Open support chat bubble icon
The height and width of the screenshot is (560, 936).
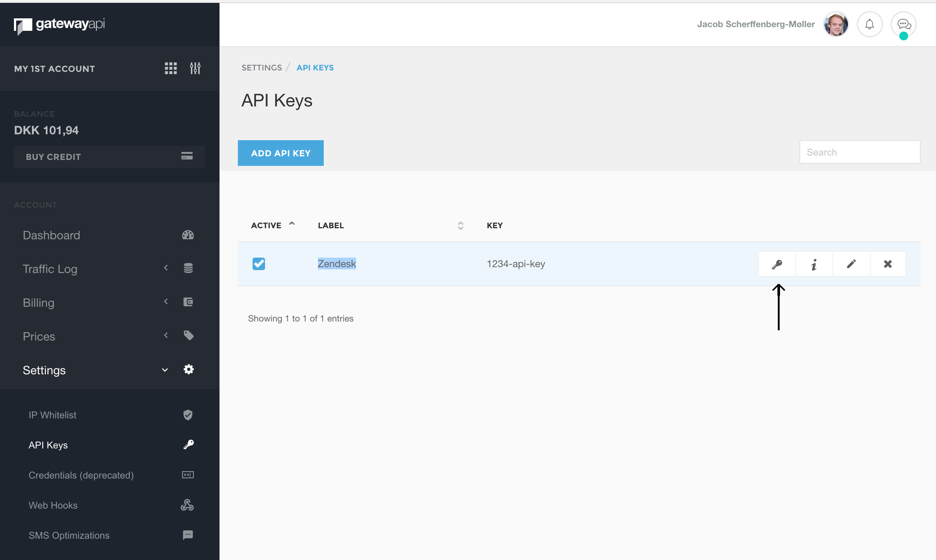pyautogui.click(x=904, y=24)
